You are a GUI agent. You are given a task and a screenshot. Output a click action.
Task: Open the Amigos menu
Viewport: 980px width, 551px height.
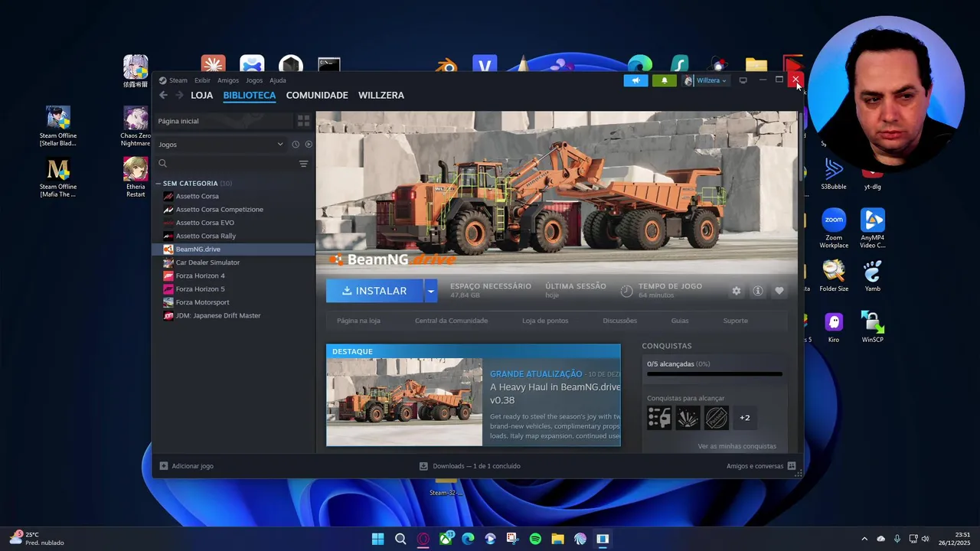point(228,80)
